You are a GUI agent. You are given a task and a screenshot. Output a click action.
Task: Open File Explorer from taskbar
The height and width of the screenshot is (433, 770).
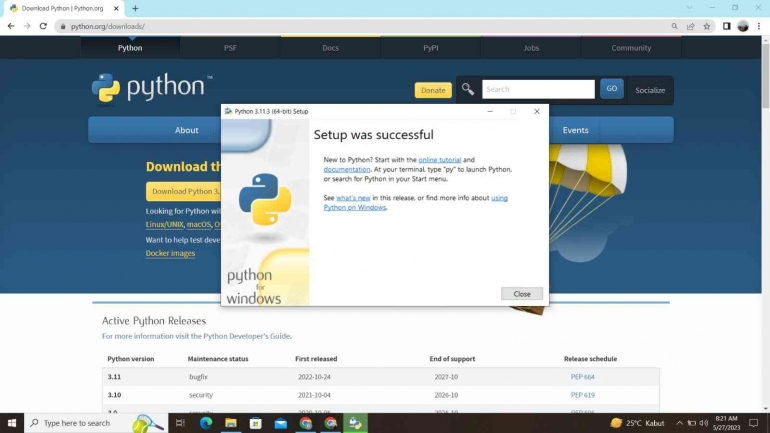click(231, 423)
